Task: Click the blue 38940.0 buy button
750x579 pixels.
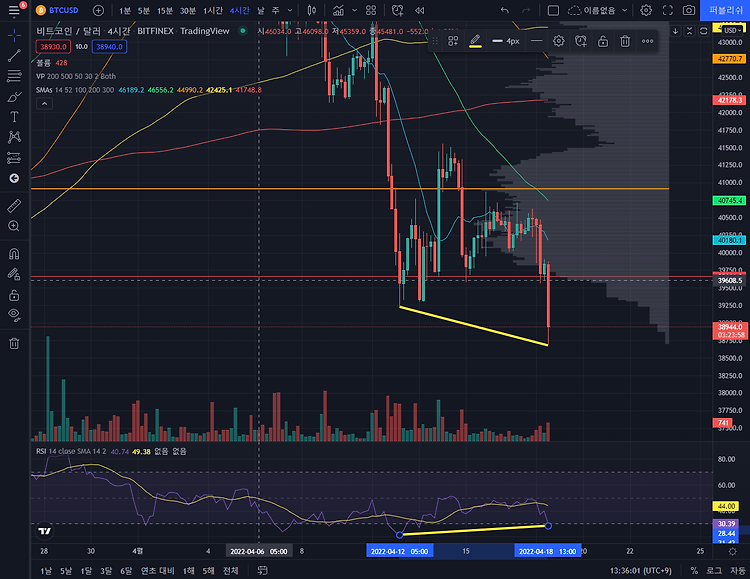Action: tap(110, 46)
